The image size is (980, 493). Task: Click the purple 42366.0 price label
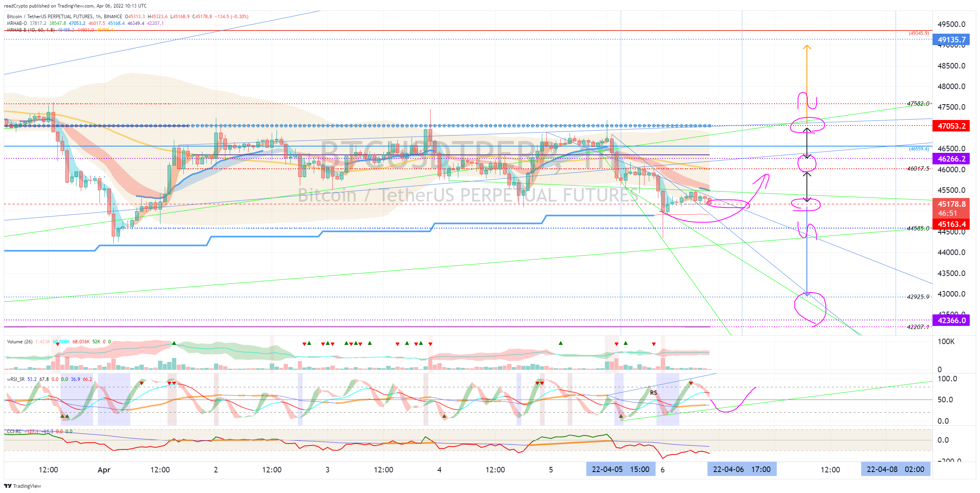(951, 320)
